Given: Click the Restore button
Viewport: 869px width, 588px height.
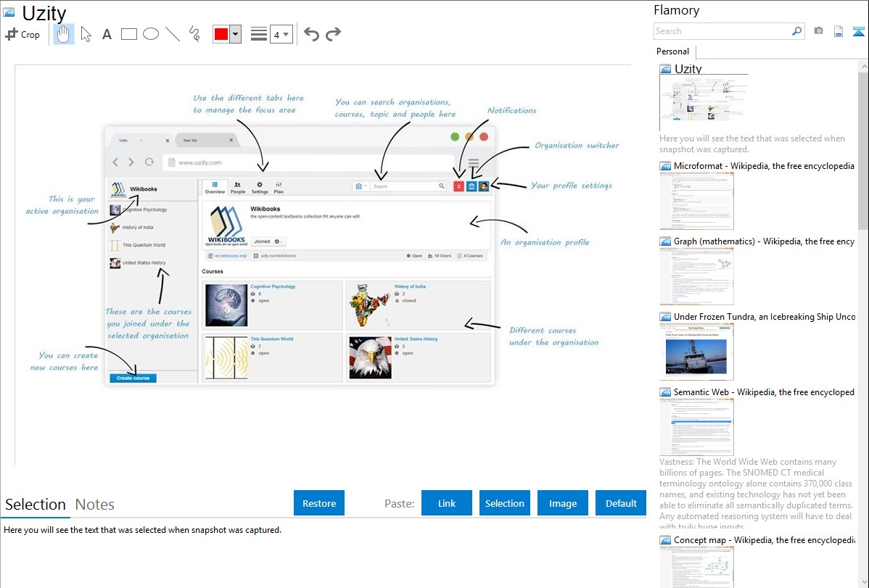Looking at the screenshot, I should pos(319,503).
